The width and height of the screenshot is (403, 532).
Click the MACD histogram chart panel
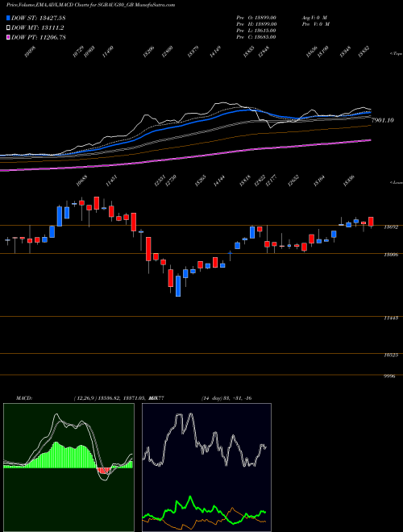pyautogui.click(x=69, y=468)
